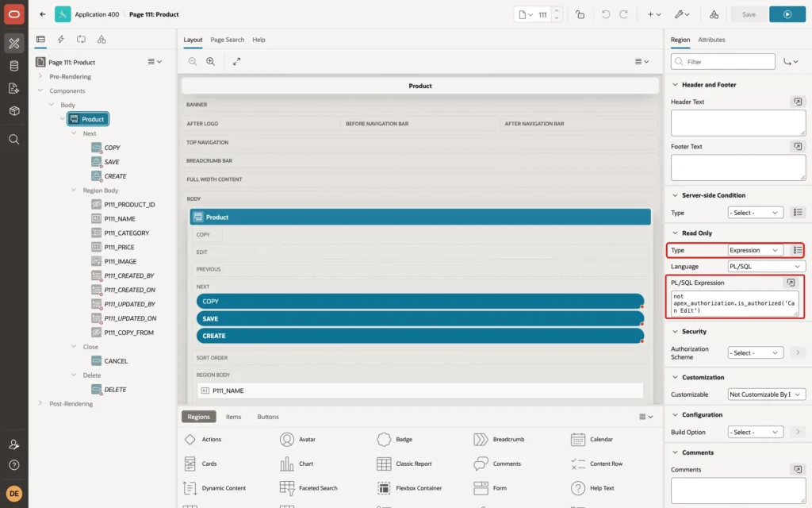This screenshot has width=812, height=508.
Task: Open the Create plus menu
Action: coord(653,14)
